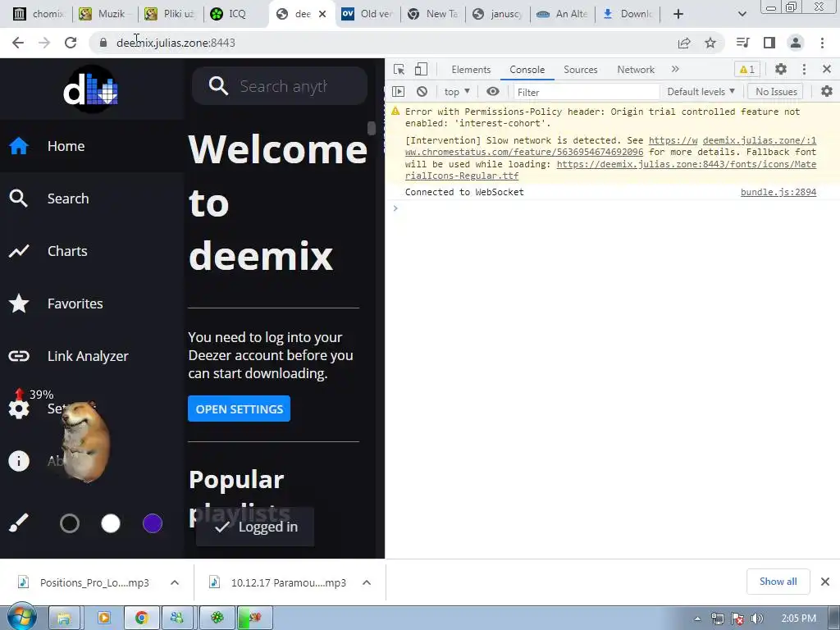
Task: Bookmark this page with star icon
Action: pyautogui.click(x=710, y=43)
